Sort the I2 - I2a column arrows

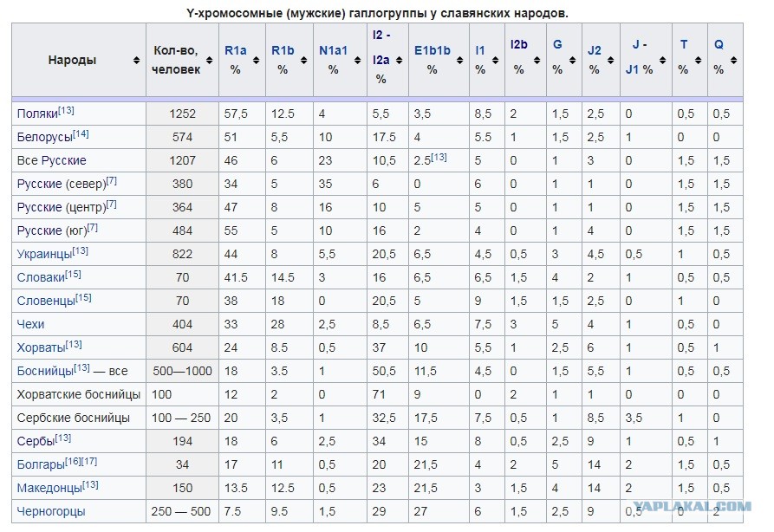(399, 60)
